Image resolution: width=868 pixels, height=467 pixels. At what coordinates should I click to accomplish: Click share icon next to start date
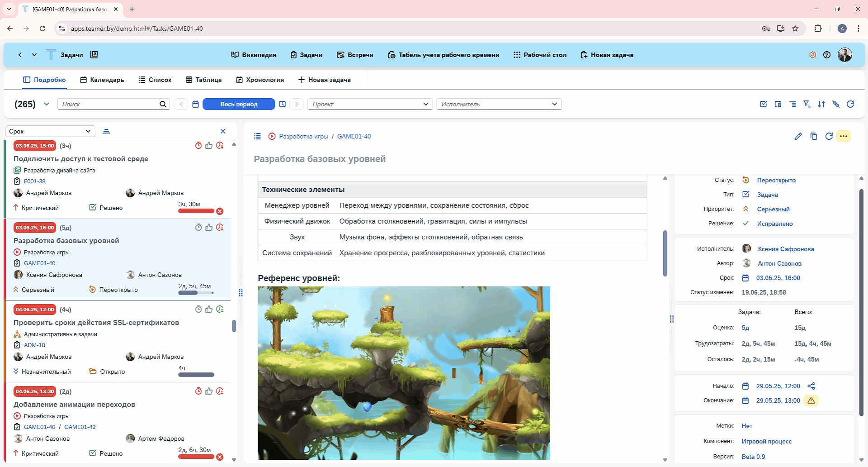pos(811,386)
